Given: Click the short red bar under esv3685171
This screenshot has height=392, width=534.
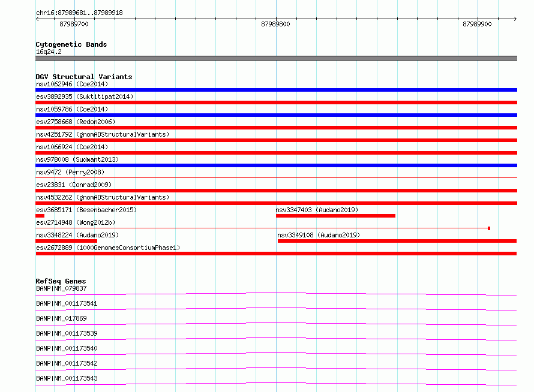Looking at the screenshot, I should 40,216.
